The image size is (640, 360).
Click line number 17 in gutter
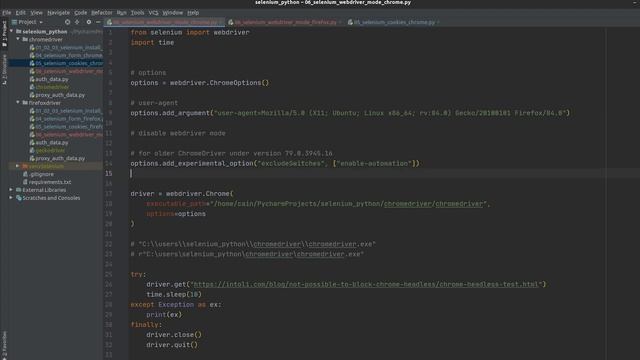tap(109, 193)
